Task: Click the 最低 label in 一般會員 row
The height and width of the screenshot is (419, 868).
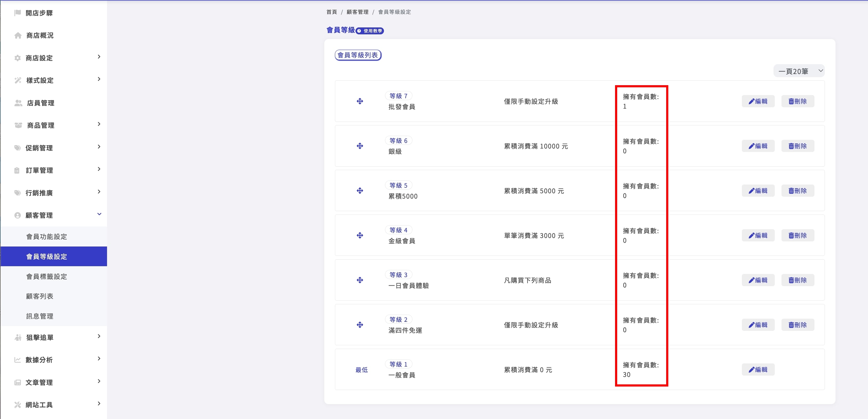Action: (x=362, y=370)
